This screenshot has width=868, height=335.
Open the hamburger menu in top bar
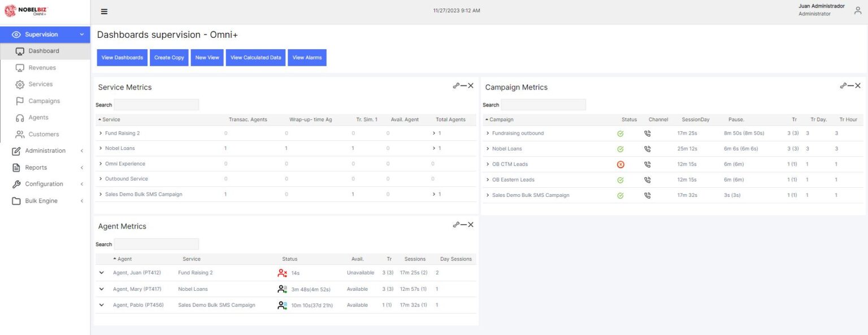104,11
